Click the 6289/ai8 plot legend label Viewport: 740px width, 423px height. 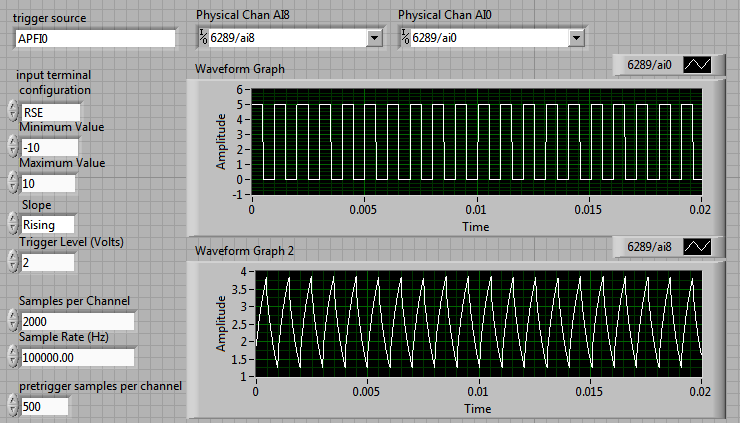tap(649, 246)
